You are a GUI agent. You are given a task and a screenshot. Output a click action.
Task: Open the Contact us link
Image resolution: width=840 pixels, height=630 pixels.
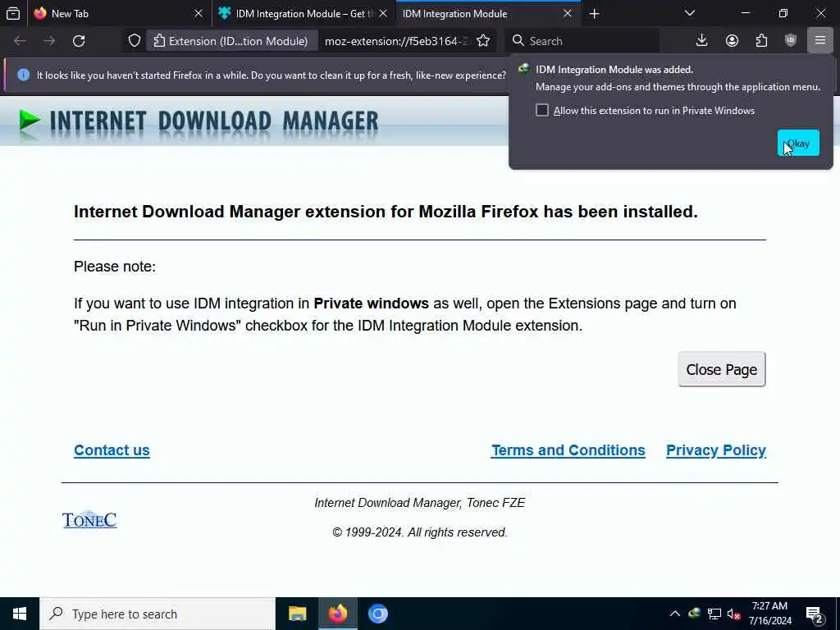(112, 450)
